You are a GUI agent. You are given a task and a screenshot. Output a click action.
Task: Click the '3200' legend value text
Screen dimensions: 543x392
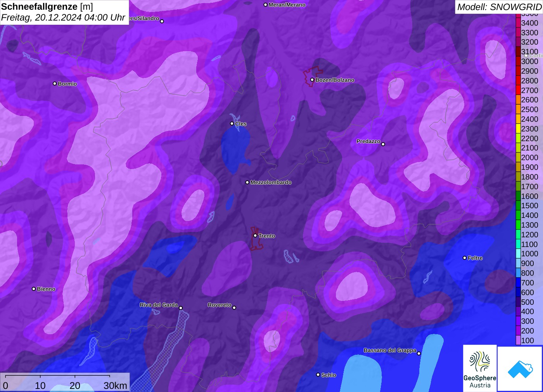coord(529,42)
